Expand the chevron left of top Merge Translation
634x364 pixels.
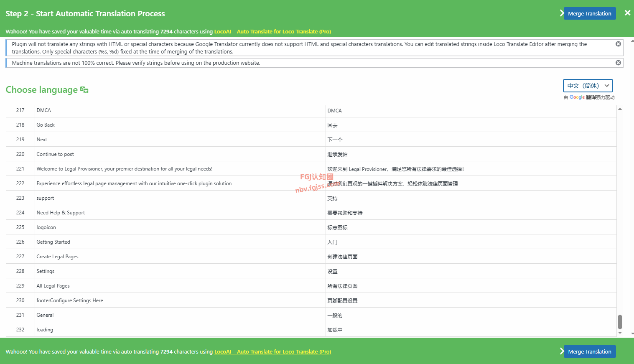point(562,13)
